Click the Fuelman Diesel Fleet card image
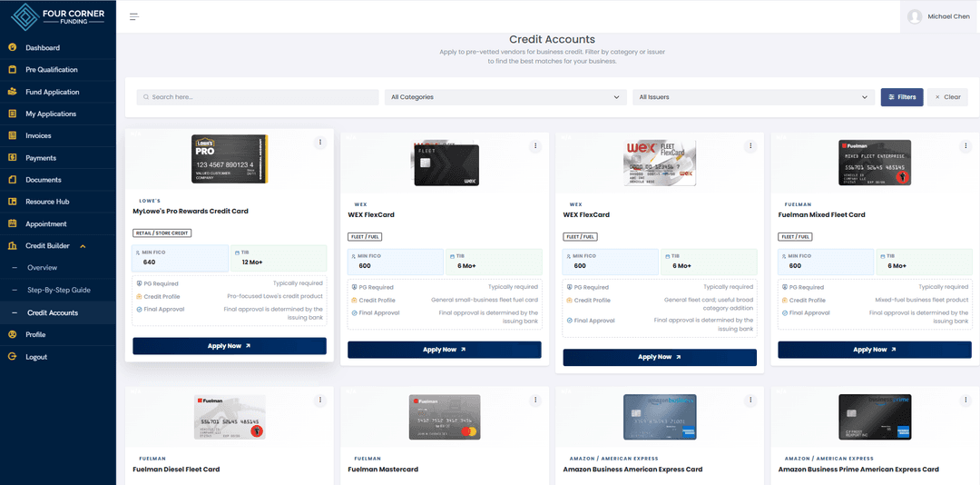Image resolution: width=980 pixels, height=485 pixels. (x=230, y=417)
